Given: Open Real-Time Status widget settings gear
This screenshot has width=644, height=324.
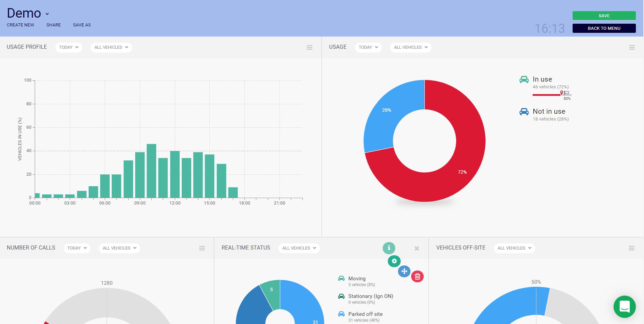Looking at the screenshot, I should (x=394, y=261).
